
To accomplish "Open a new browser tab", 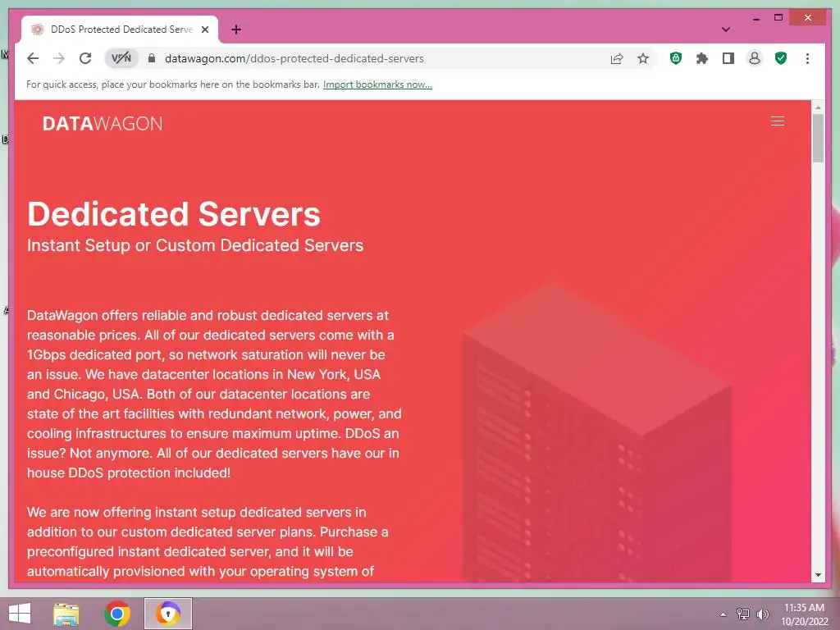I will (x=235, y=30).
